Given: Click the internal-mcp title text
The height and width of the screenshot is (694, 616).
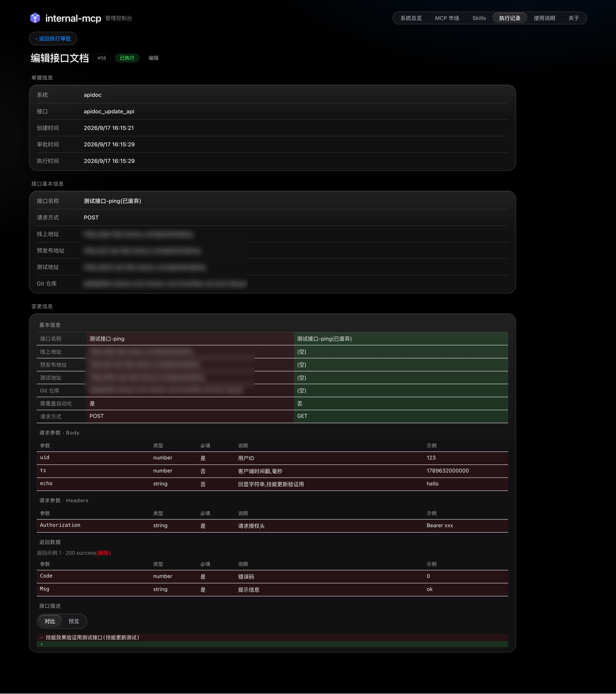Looking at the screenshot, I should tap(73, 18).
